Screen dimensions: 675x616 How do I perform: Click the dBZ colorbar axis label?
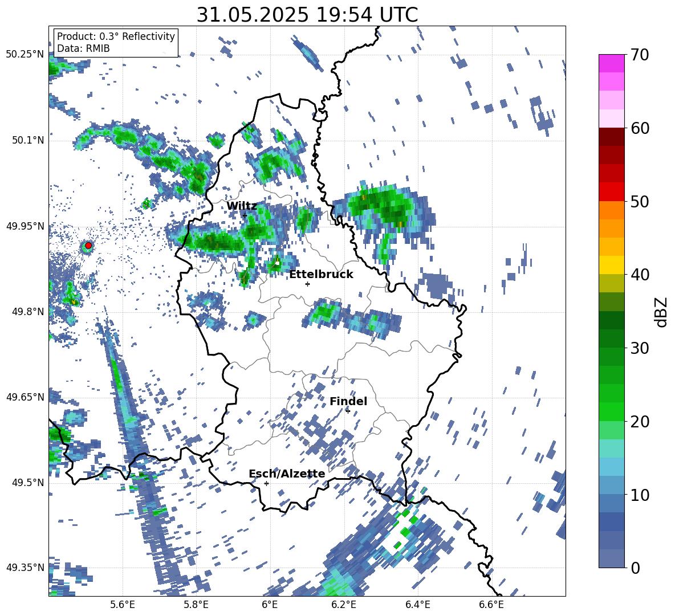click(x=662, y=312)
